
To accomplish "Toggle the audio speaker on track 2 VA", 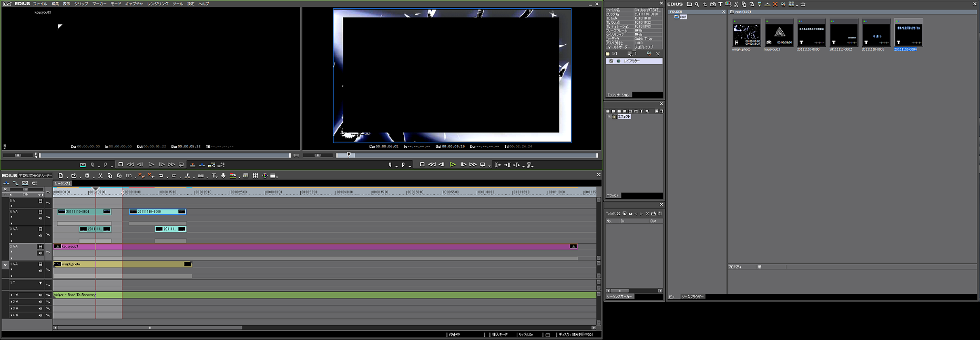I will point(40,253).
